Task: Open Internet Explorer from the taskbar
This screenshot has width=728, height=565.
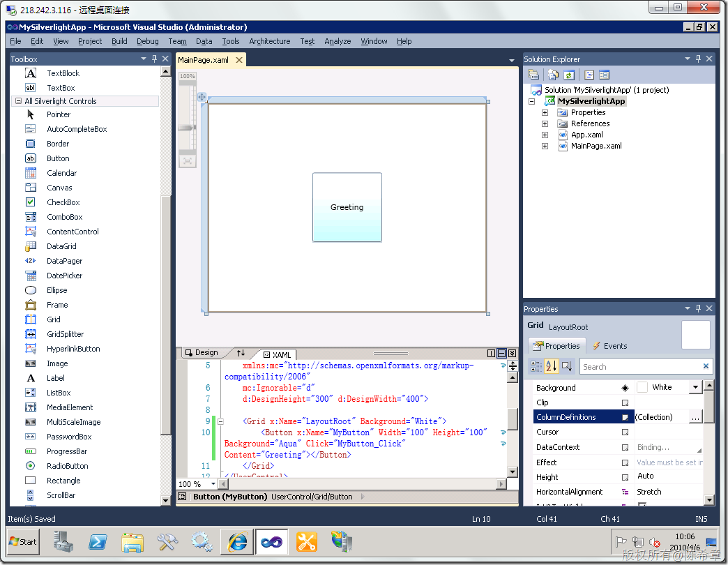Action: click(x=238, y=542)
